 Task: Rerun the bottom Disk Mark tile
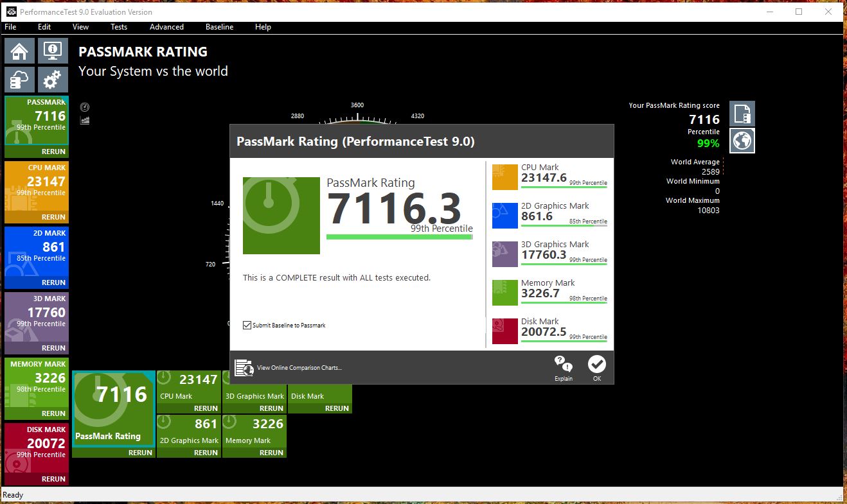tap(337, 408)
